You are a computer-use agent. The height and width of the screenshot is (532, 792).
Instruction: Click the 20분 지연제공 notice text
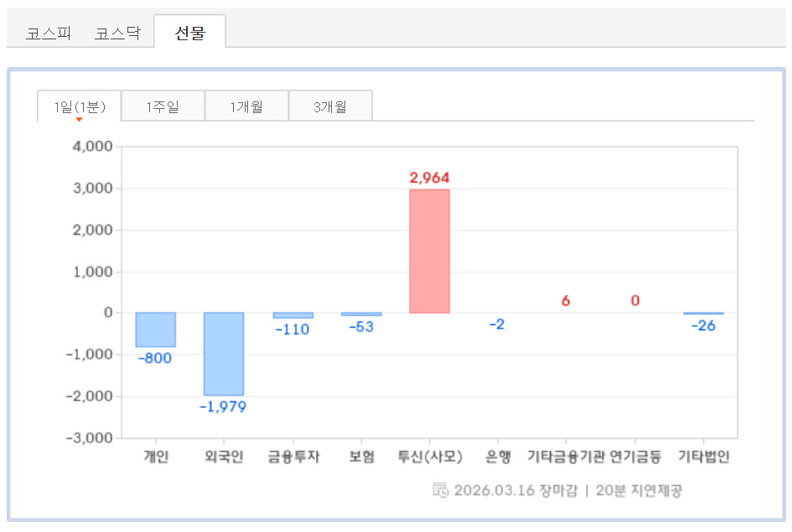pyautogui.click(x=639, y=490)
